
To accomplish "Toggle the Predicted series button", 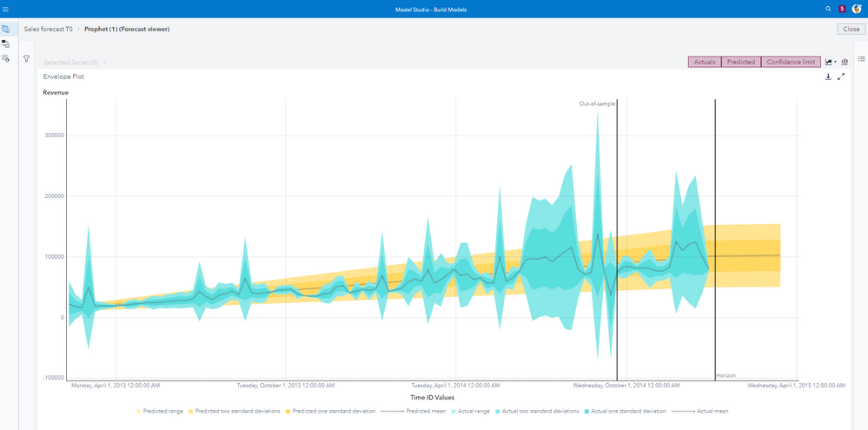I will [x=740, y=62].
